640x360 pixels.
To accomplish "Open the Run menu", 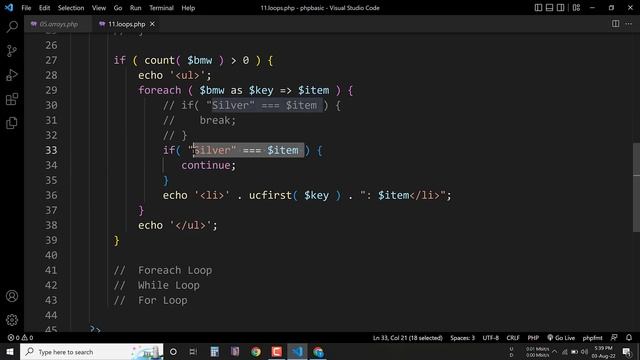I will coord(136,8).
